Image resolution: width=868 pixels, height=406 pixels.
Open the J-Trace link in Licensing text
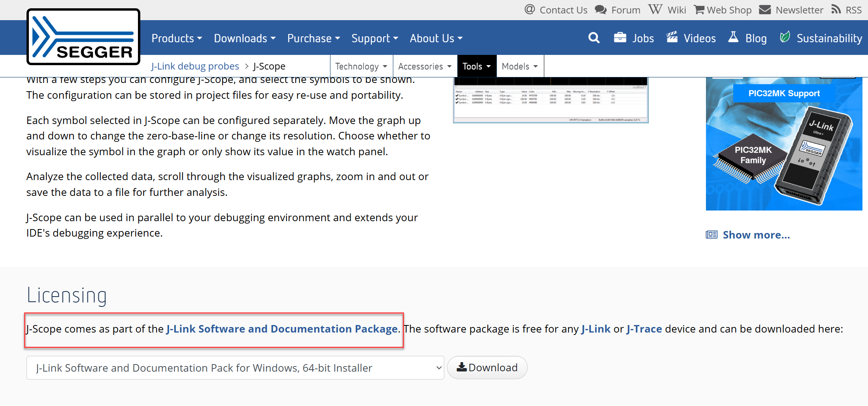coord(644,329)
